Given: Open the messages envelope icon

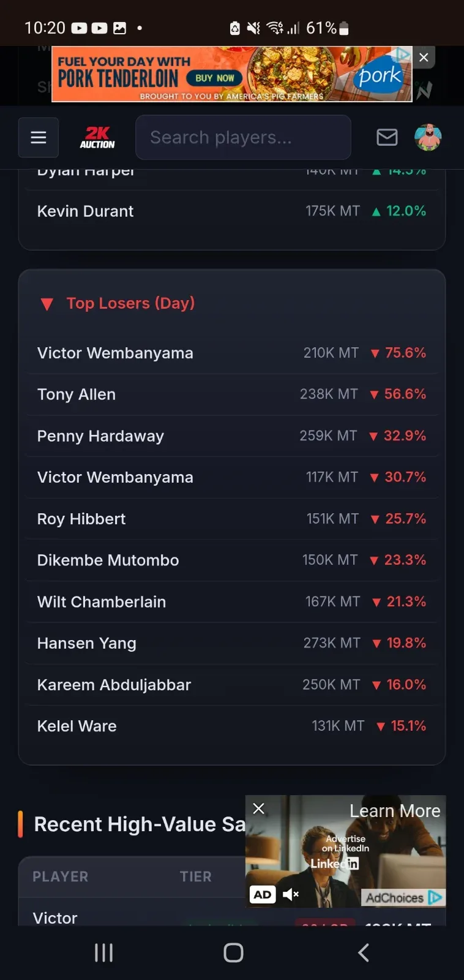Looking at the screenshot, I should [387, 137].
